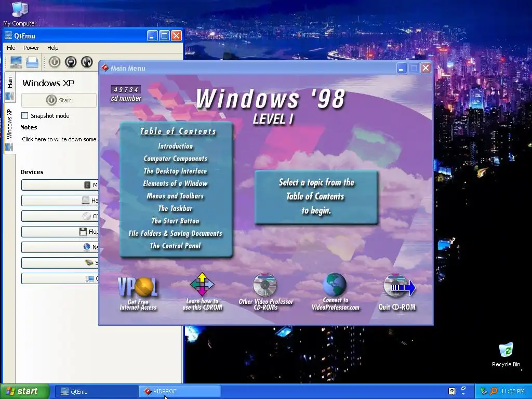Open Other Video Professor CD-ROMs disc icon

point(265,285)
